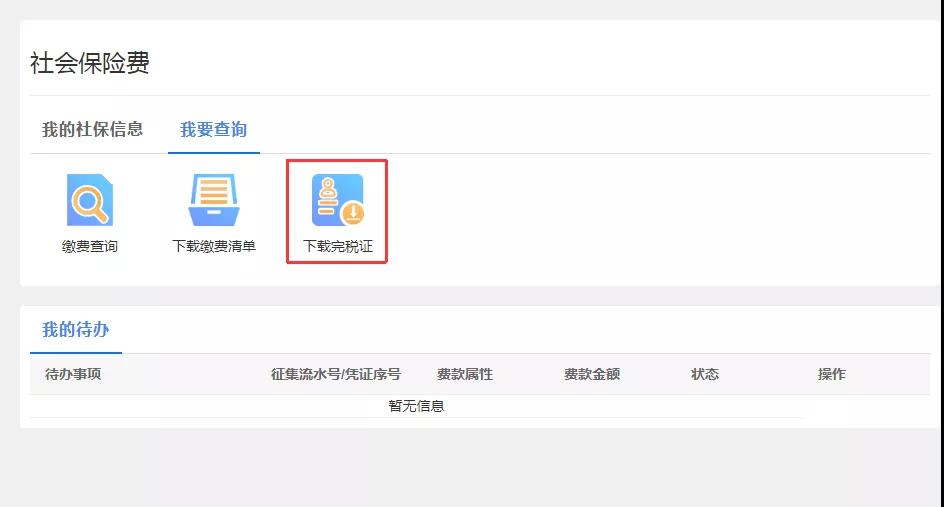Click the 下载缴费清单 file drawer icon
This screenshot has width=944, height=507.
[213, 200]
